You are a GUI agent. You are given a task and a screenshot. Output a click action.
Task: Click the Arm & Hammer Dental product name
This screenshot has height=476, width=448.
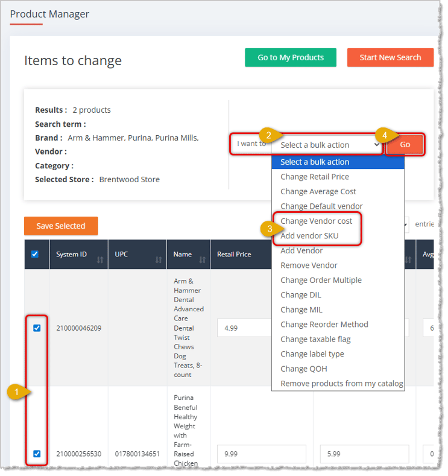pyautogui.click(x=188, y=328)
